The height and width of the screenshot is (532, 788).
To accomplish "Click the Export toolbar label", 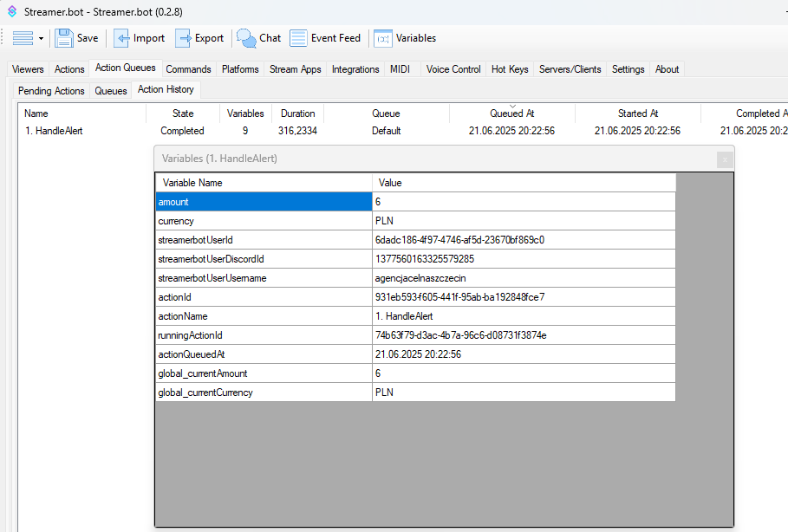I will coord(209,38).
